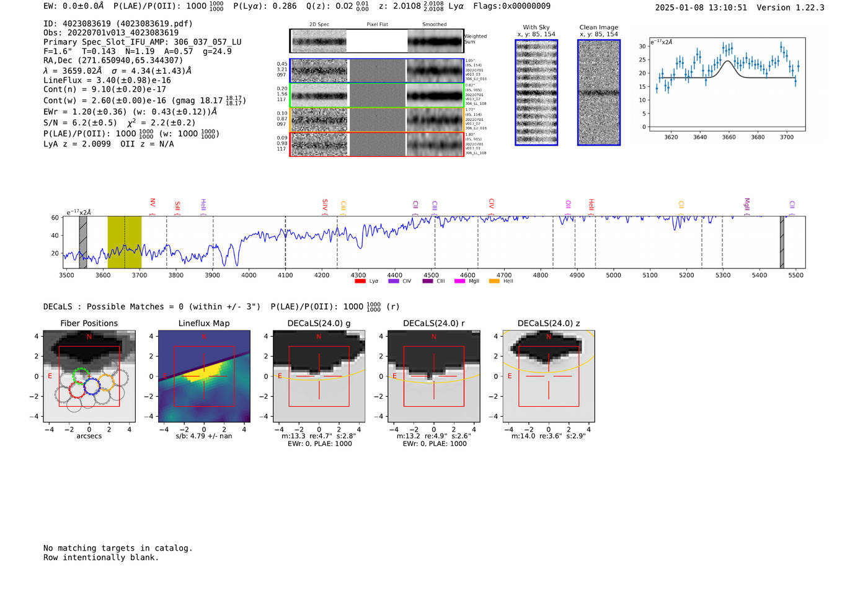
Task: Click the OII line marker label
Action: point(568,204)
